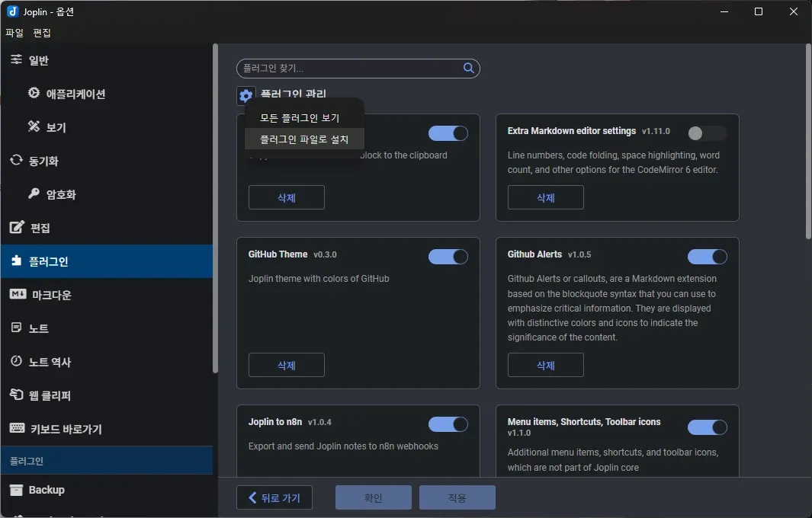Delete the clipboard plugin with 삭제

(287, 198)
